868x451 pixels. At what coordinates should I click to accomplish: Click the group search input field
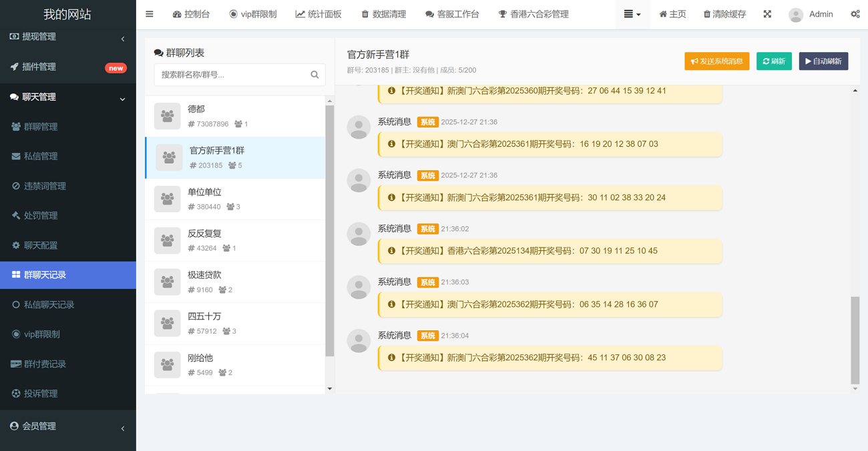233,75
